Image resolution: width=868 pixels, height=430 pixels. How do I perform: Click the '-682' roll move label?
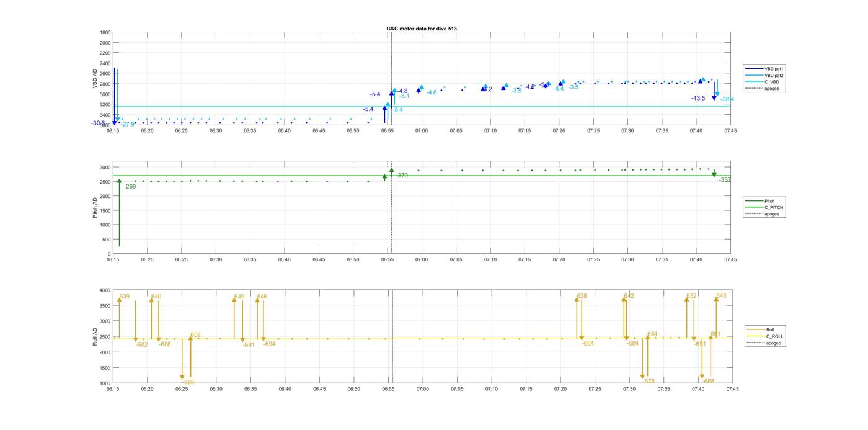(x=142, y=344)
